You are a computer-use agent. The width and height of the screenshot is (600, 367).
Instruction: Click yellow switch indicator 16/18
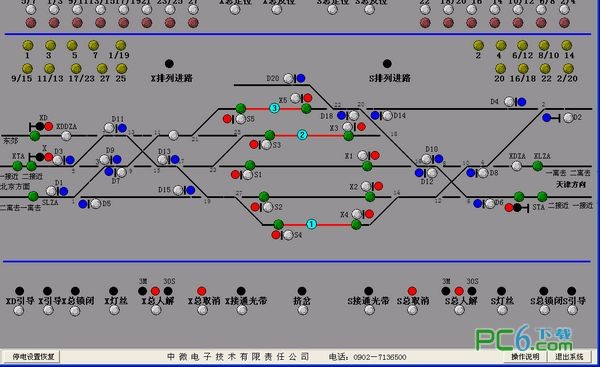point(523,69)
